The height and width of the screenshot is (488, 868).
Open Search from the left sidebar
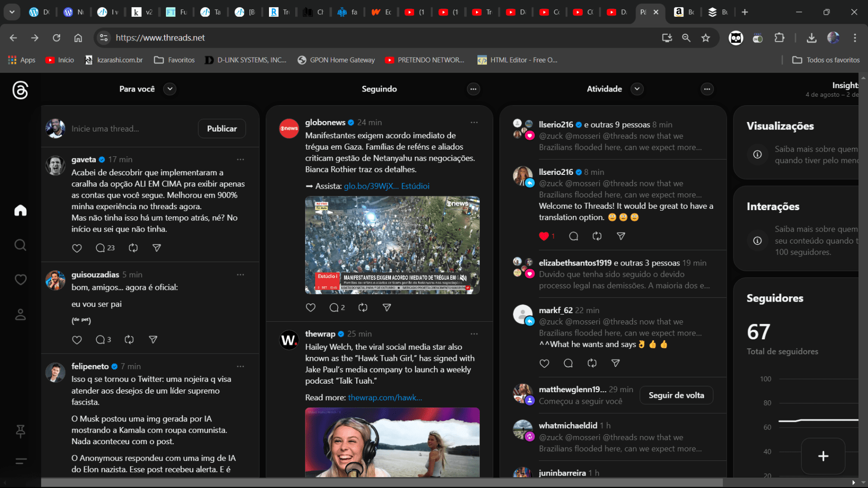point(20,245)
